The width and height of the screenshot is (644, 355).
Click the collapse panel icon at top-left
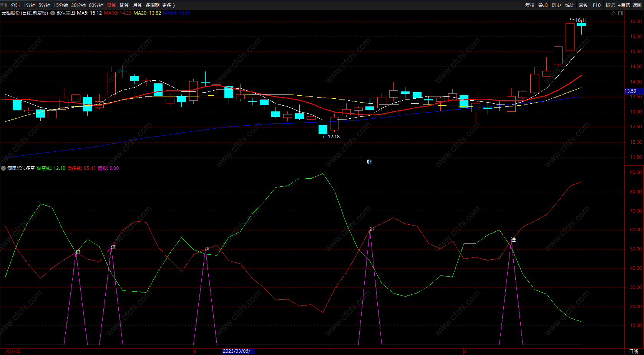click(3, 5)
